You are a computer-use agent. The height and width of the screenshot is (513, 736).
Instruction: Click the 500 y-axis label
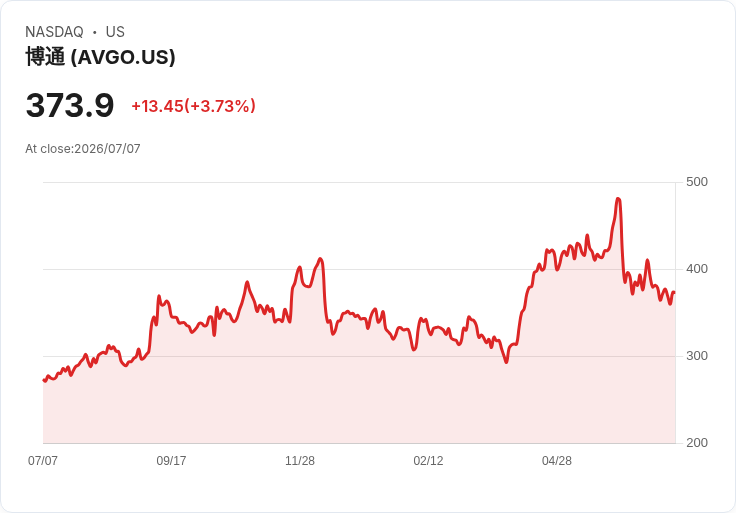697,182
